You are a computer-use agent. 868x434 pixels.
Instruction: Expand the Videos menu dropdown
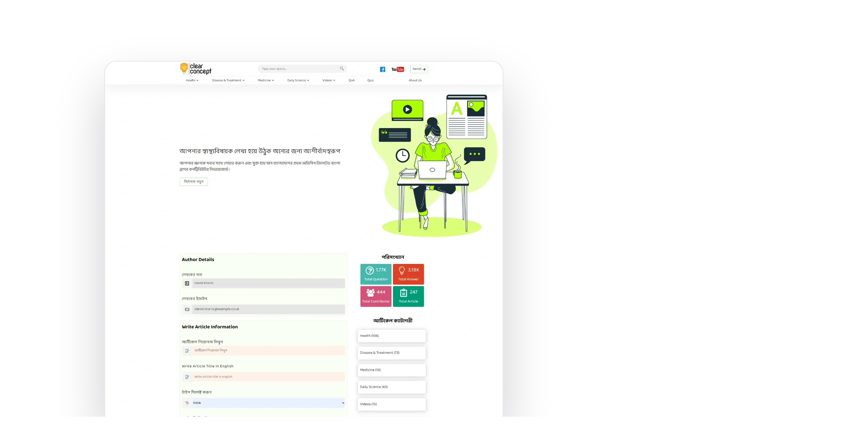pos(329,80)
